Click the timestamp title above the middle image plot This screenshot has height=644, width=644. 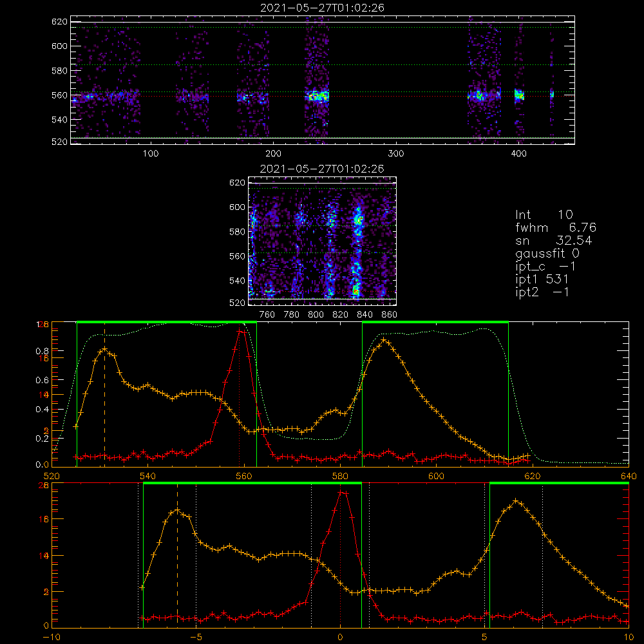pos(322,169)
